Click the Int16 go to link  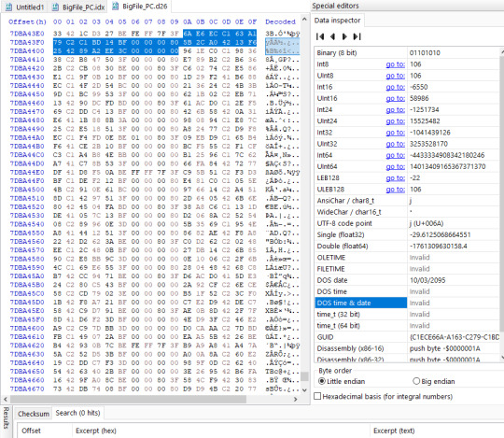click(395, 87)
